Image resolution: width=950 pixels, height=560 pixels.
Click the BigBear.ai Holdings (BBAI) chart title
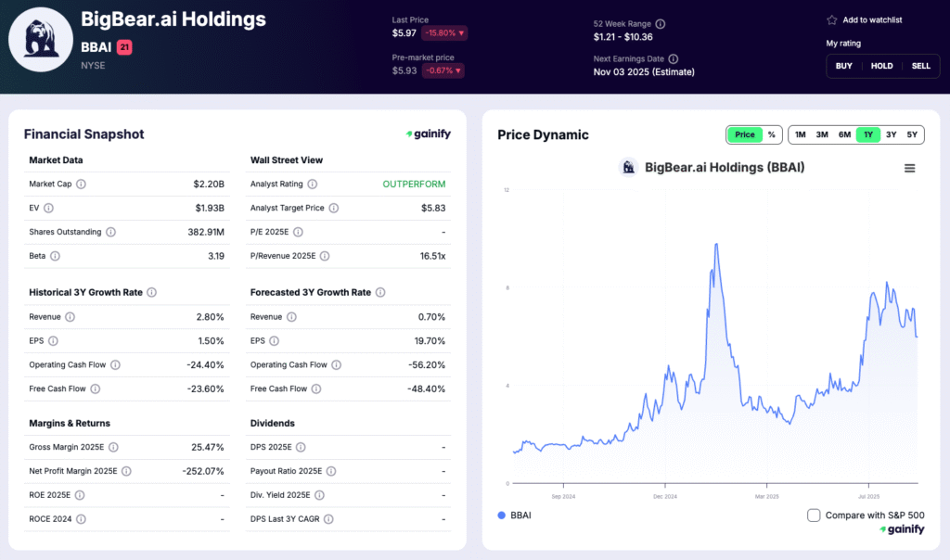[x=725, y=167]
